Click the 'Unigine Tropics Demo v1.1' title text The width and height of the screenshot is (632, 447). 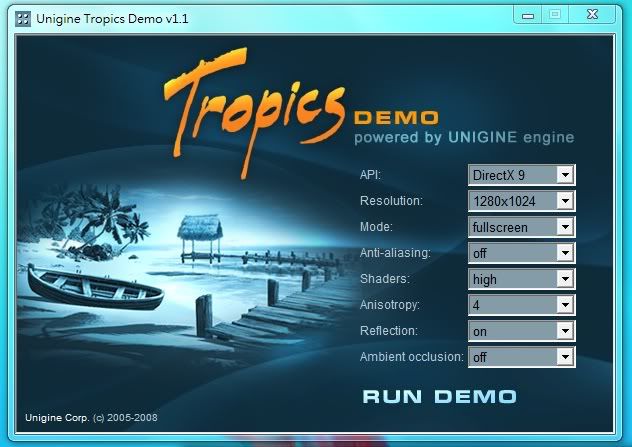(112, 19)
